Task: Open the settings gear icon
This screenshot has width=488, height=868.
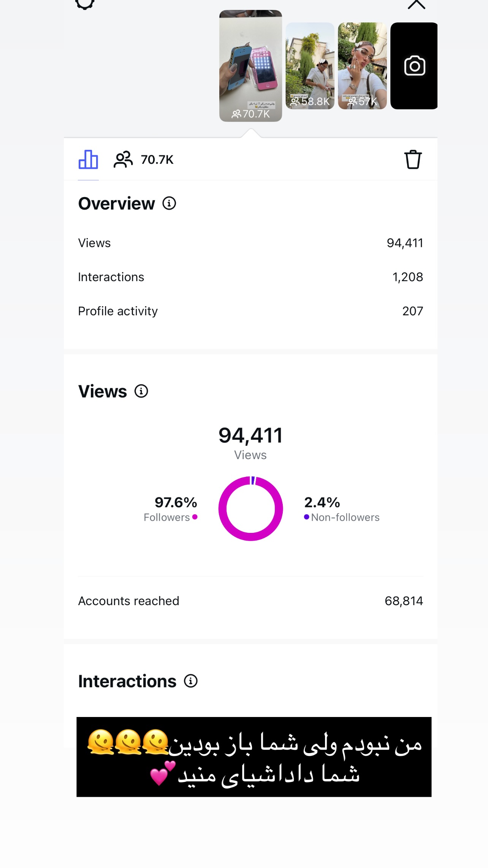Action: [x=84, y=4]
